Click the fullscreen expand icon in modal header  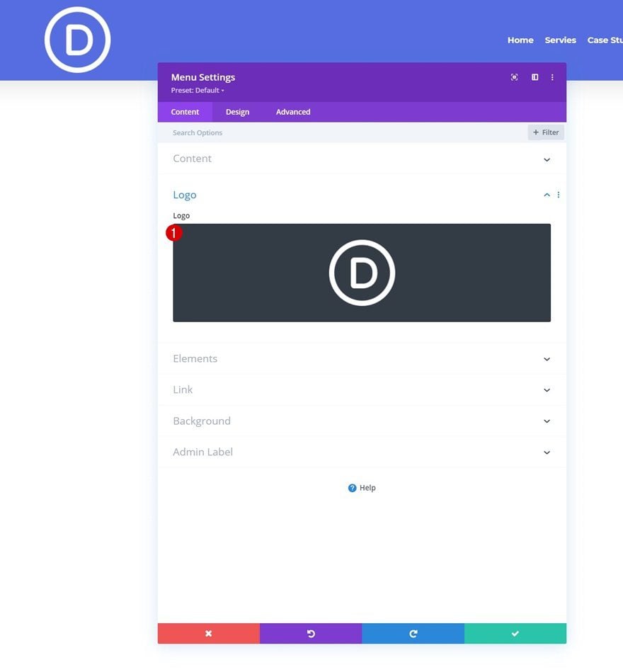tap(514, 77)
